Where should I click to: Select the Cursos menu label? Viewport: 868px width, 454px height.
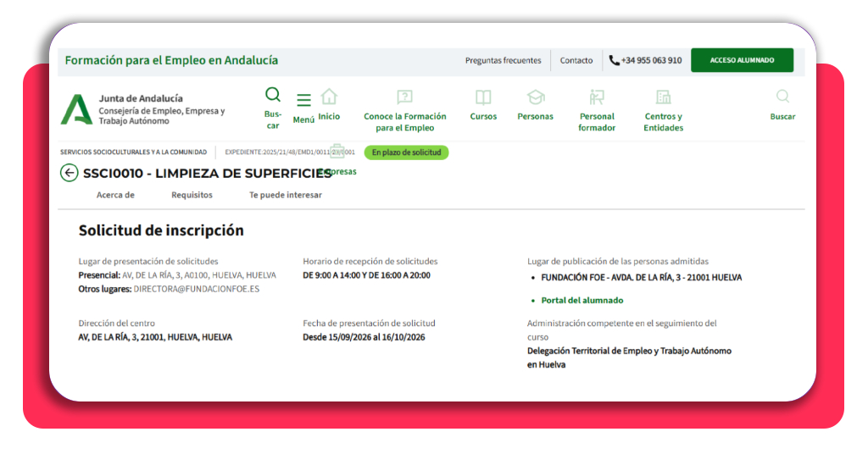483,116
